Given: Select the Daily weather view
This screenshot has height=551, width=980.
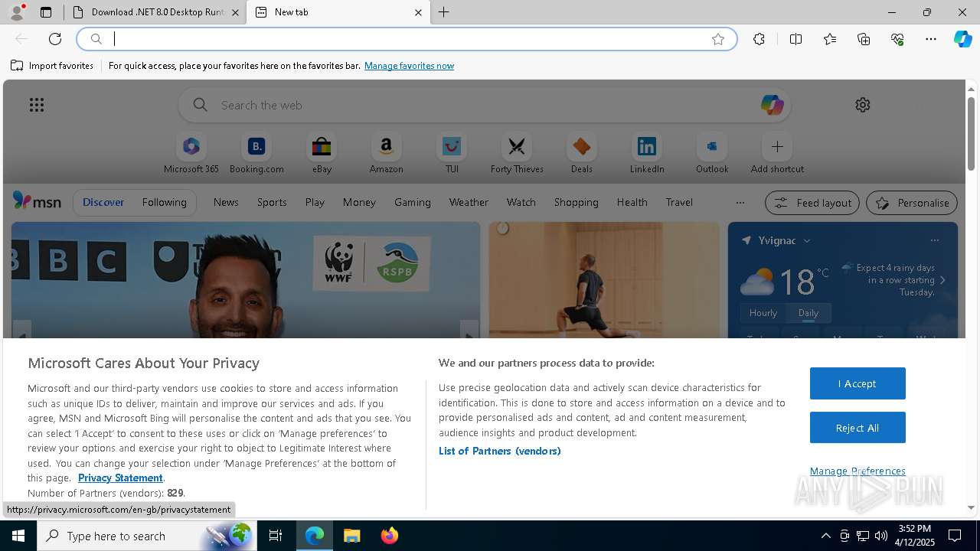Looking at the screenshot, I should [x=808, y=313].
